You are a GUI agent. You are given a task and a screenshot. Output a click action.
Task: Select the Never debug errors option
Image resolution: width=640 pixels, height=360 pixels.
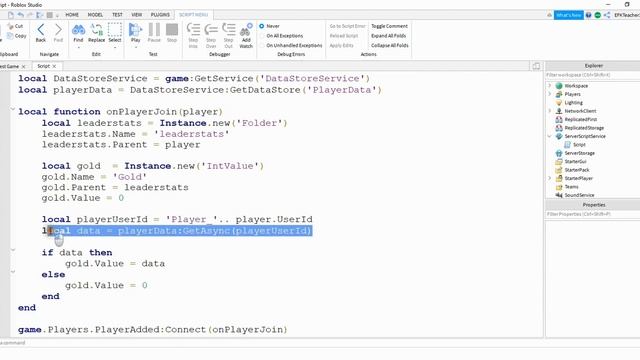point(262,26)
